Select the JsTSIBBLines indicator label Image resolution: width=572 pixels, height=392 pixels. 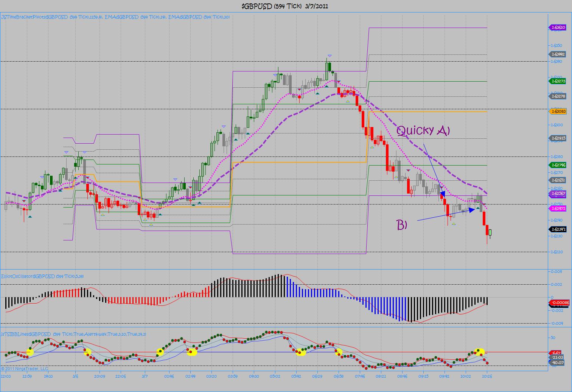tap(73, 334)
